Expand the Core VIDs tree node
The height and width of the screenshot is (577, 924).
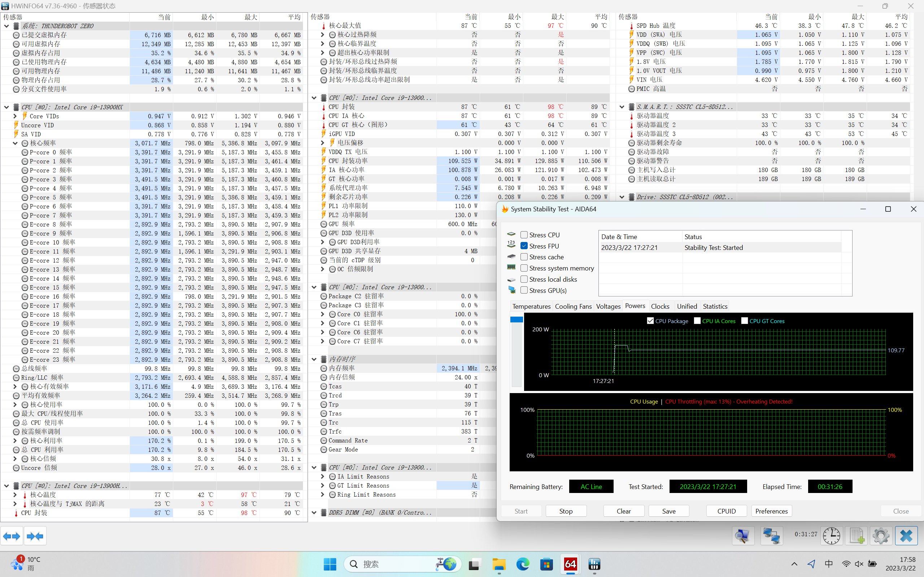point(15,116)
